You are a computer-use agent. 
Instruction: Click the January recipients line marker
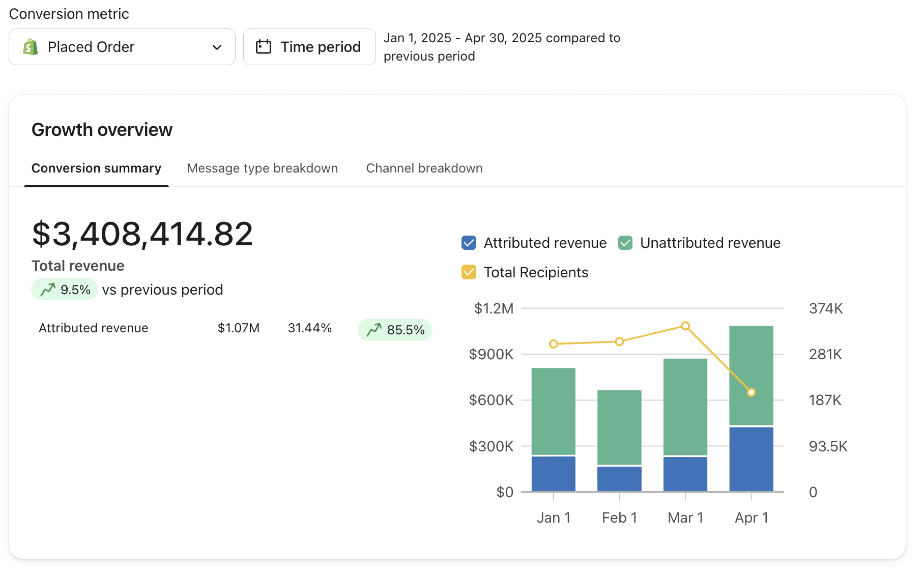pyautogui.click(x=554, y=344)
